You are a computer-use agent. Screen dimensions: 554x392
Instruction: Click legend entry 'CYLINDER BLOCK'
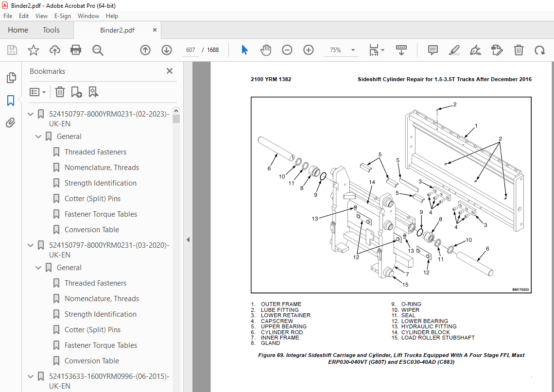(425, 332)
